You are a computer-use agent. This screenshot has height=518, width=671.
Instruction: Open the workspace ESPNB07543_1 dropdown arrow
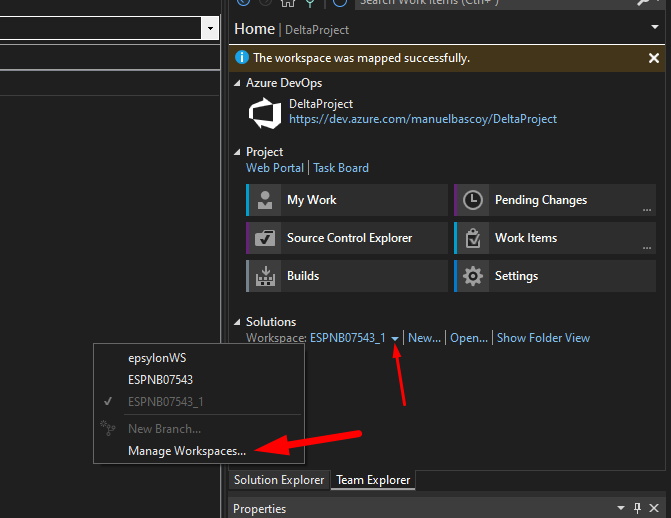point(395,338)
